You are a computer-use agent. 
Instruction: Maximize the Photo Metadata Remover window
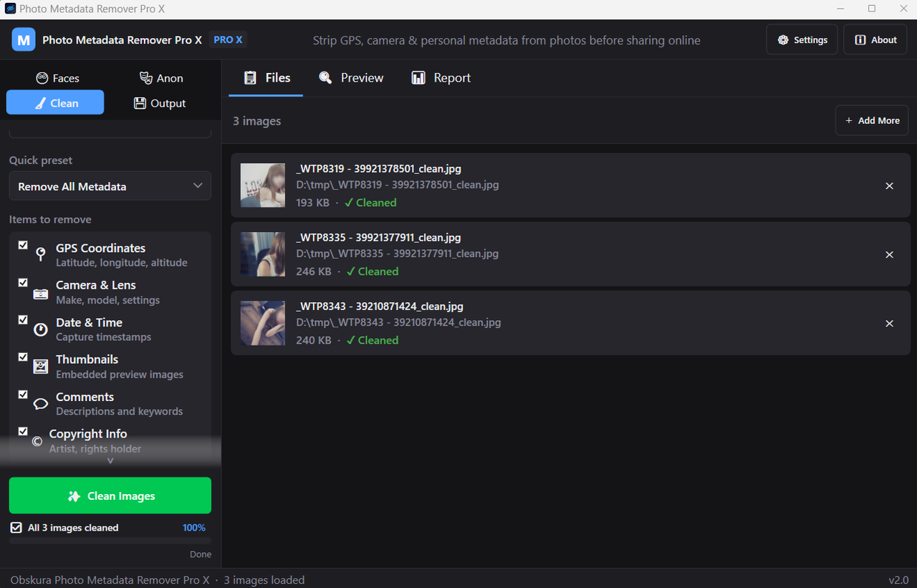point(872,9)
